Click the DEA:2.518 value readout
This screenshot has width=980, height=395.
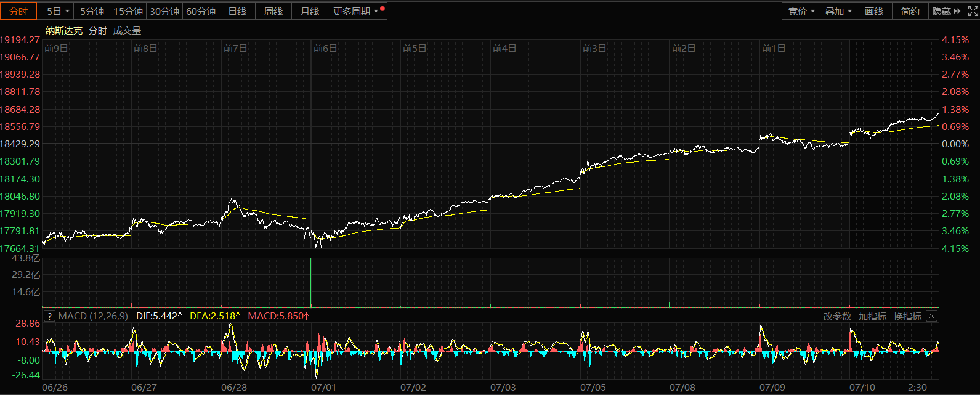pos(215,316)
